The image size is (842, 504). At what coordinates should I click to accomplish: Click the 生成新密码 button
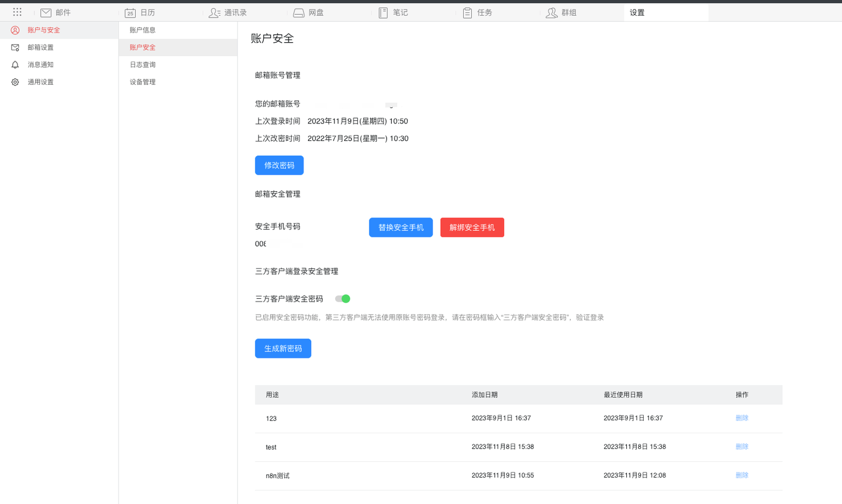[x=283, y=348]
